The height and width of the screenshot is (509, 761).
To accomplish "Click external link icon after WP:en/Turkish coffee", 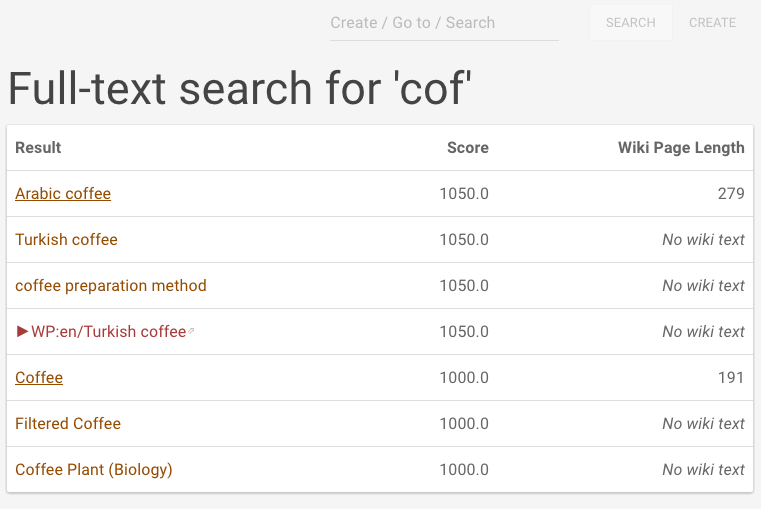I will click(x=191, y=332).
